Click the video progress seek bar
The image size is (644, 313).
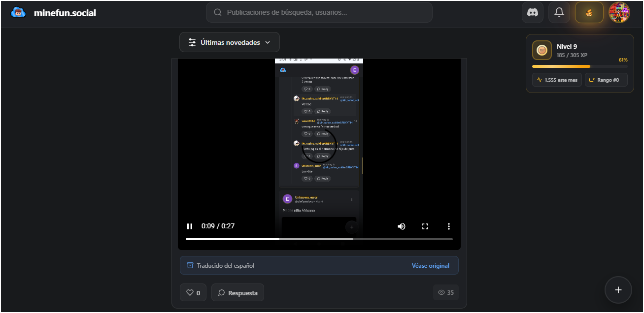point(319,239)
